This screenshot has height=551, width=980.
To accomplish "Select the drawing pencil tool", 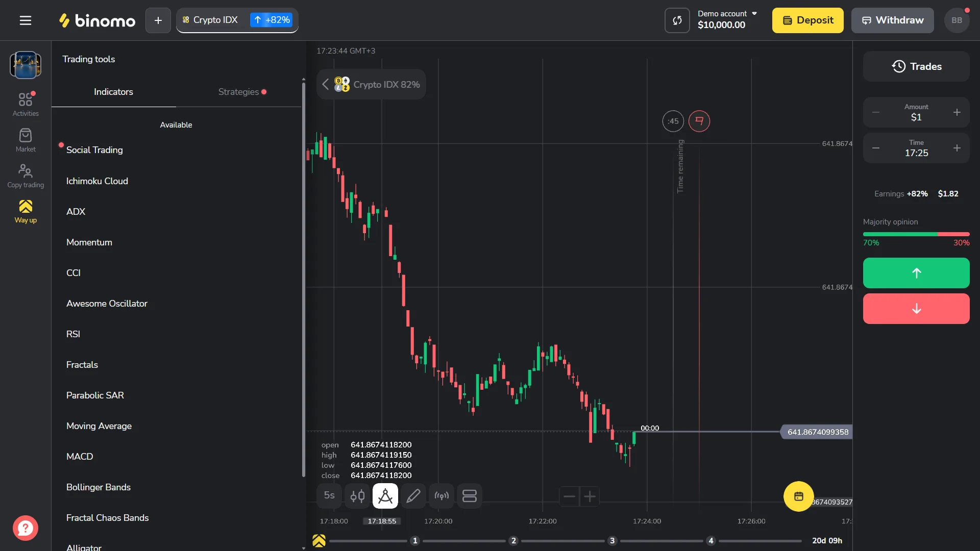I will [413, 496].
